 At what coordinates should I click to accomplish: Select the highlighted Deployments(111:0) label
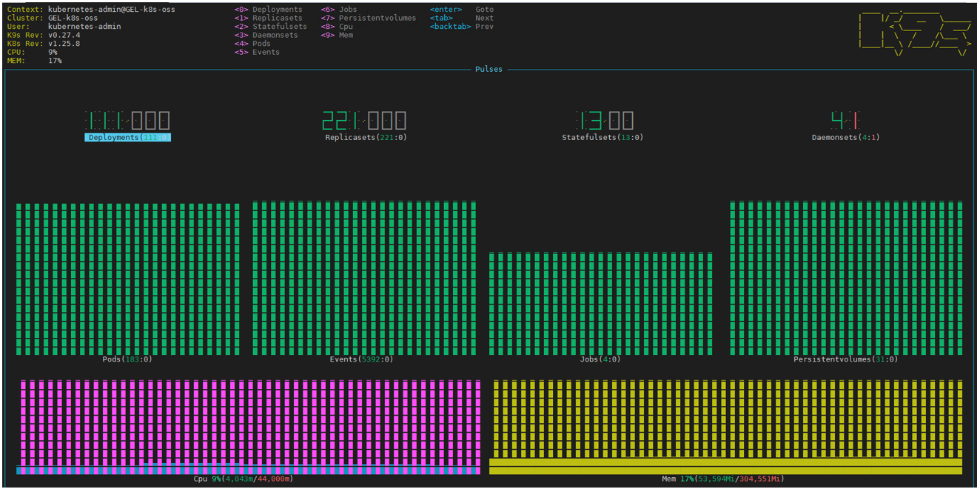tap(127, 138)
